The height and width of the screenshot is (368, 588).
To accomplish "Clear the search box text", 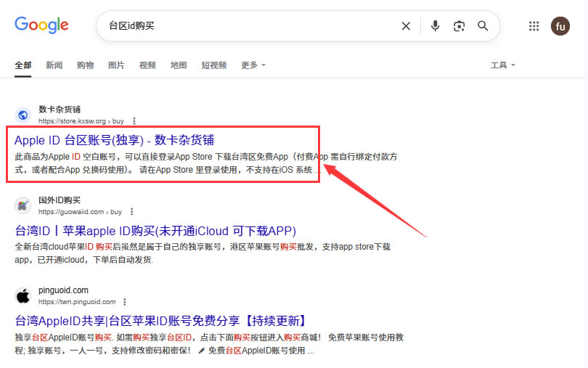I will tap(406, 26).
